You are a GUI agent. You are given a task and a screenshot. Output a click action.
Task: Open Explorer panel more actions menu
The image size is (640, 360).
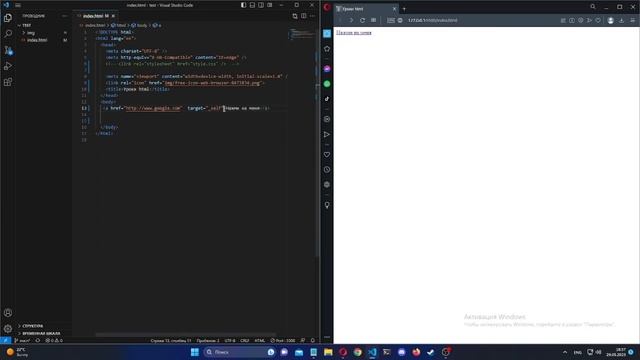64,16
